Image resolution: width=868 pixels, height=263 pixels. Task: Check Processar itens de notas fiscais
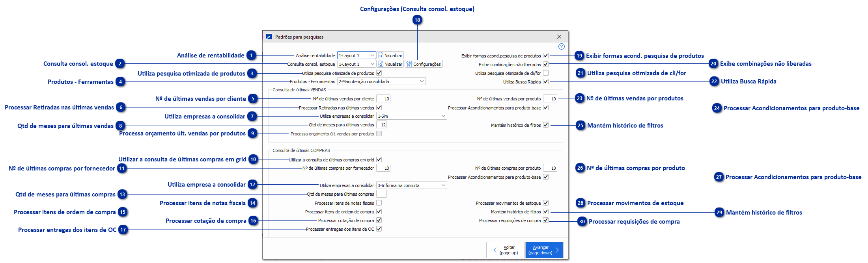click(379, 203)
